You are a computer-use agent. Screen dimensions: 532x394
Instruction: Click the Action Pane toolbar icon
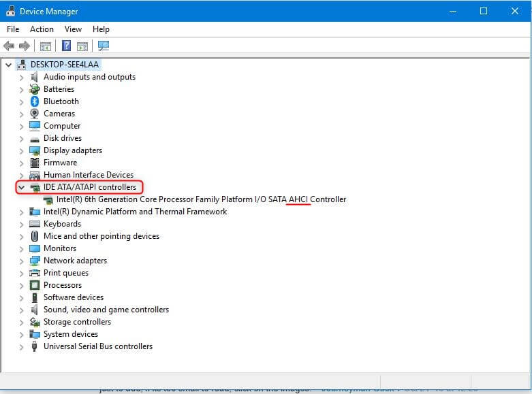82,46
